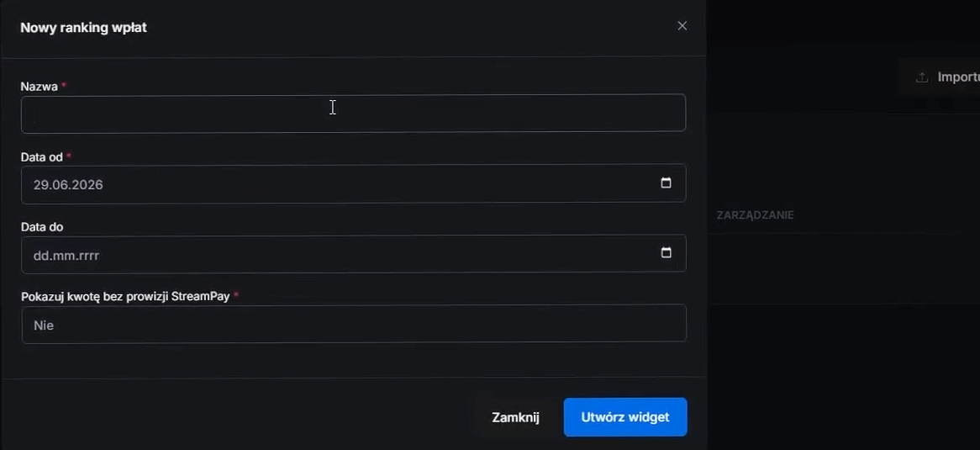The image size is (980, 450).
Task: Click the upload icon beside Import
Action: coord(921,77)
